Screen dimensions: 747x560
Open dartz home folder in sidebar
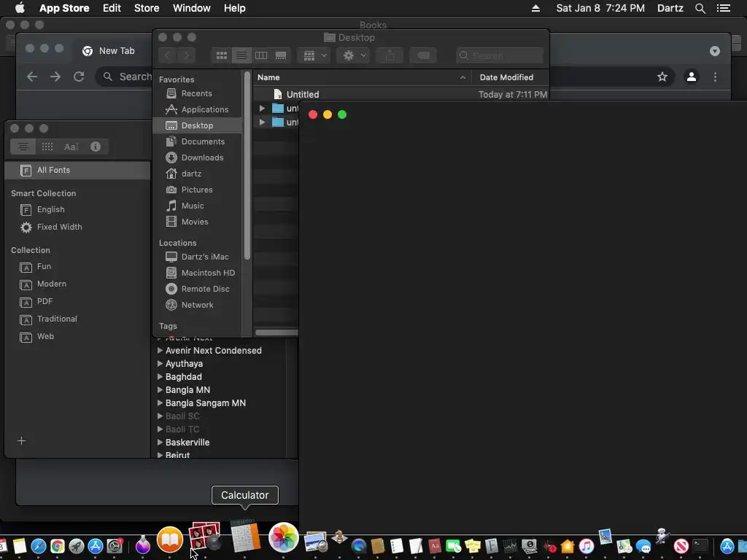[196, 174]
